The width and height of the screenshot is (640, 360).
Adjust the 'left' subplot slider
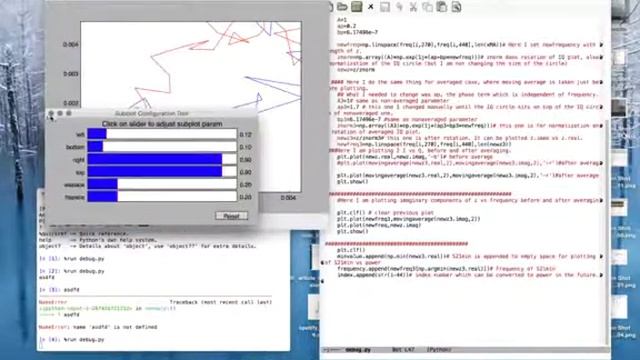point(162,134)
